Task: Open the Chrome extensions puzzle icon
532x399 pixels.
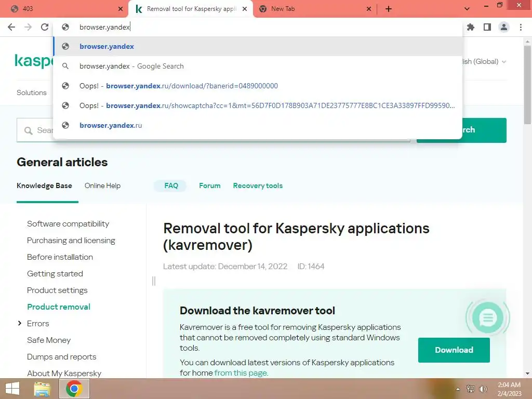Action: [x=471, y=27]
